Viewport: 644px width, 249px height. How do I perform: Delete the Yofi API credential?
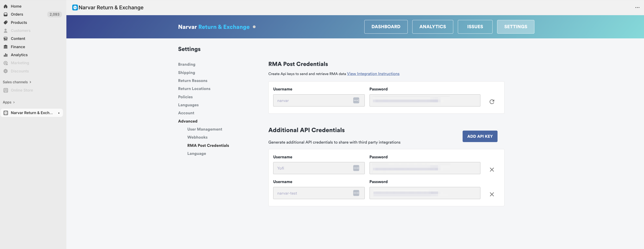pyautogui.click(x=491, y=169)
